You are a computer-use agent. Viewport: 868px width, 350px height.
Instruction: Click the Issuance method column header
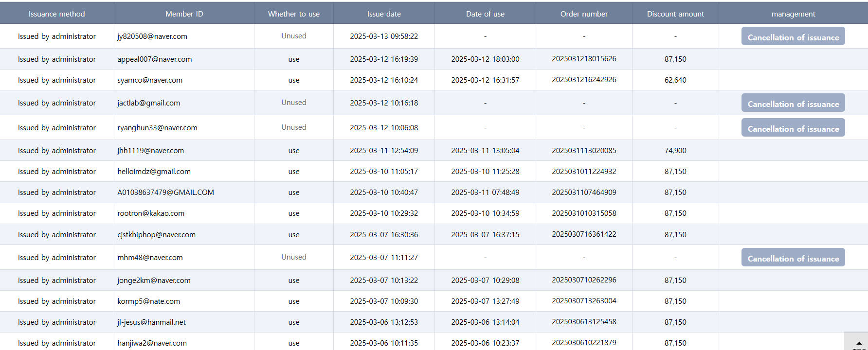pos(56,14)
